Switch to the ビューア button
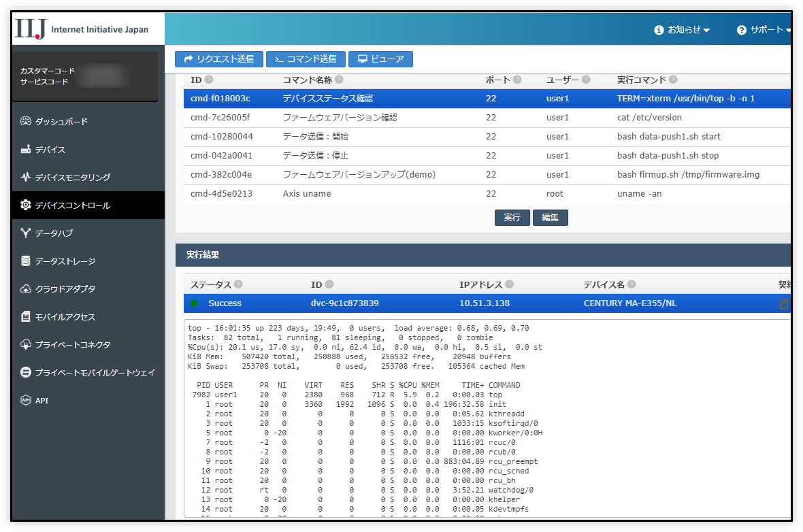 point(380,59)
